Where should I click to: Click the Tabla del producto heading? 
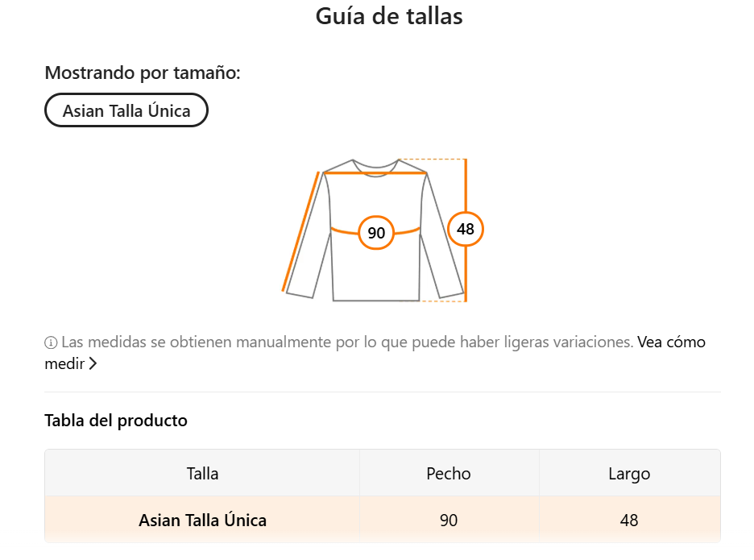(x=116, y=421)
